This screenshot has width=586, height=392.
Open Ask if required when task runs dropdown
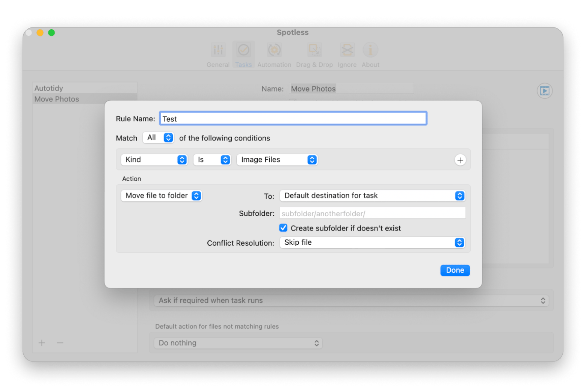[351, 300]
